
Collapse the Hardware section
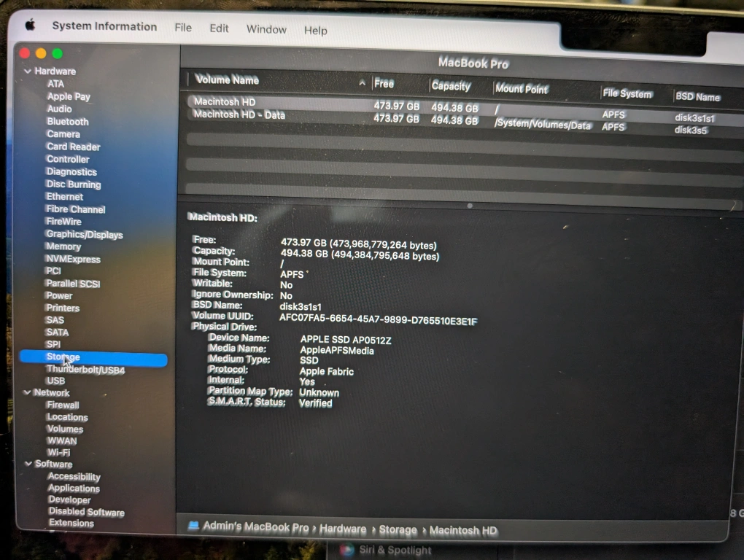(x=28, y=71)
